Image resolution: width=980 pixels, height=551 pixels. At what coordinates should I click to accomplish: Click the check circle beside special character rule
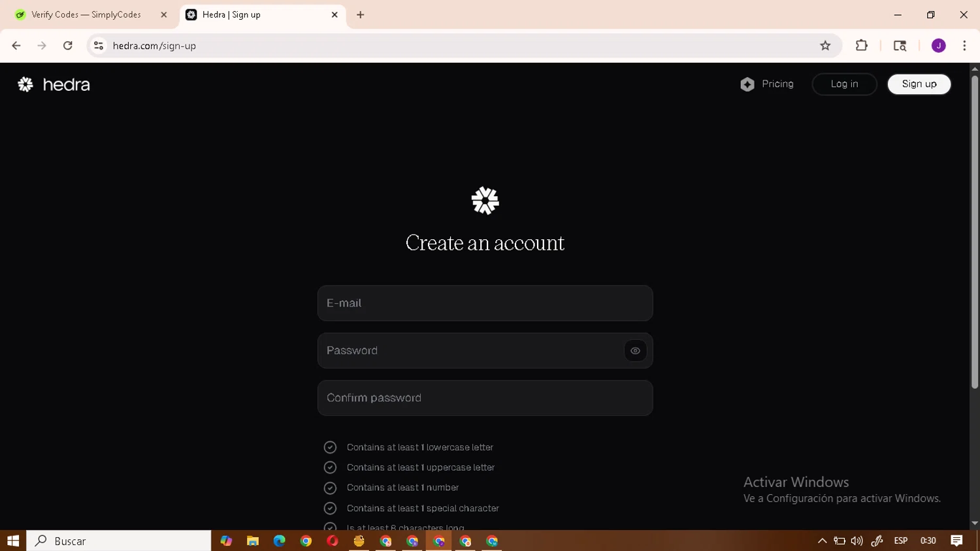coord(330,509)
